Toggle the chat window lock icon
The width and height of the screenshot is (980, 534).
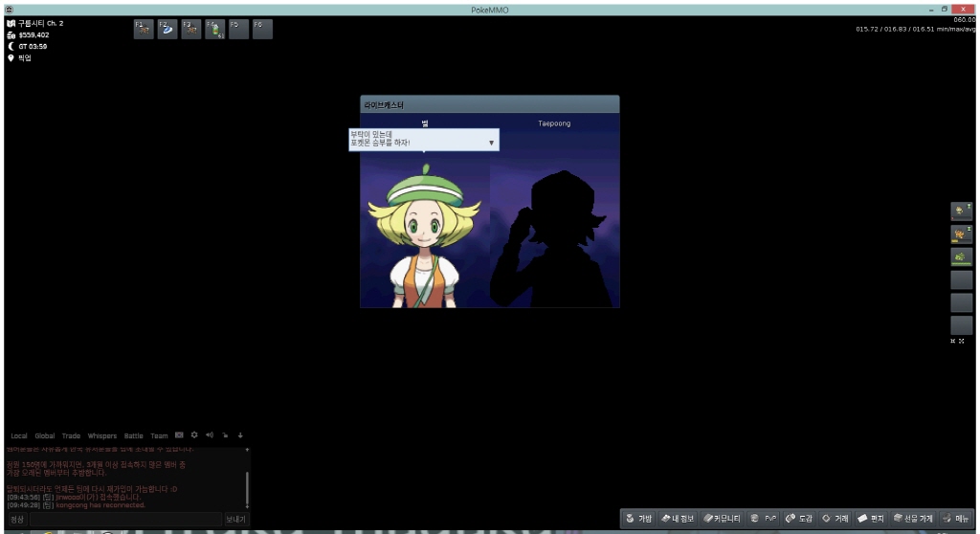(225, 435)
